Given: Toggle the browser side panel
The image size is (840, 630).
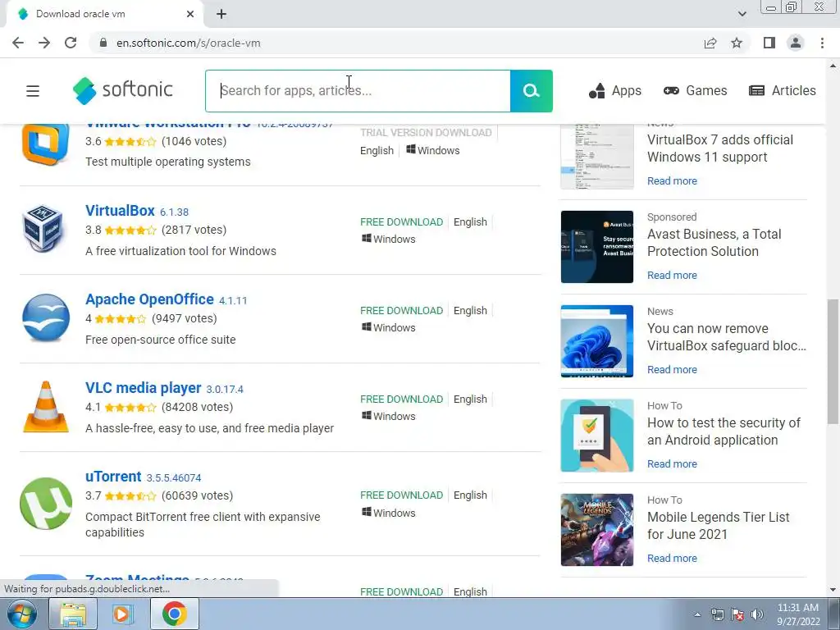Looking at the screenshot, I should (769, 43).
